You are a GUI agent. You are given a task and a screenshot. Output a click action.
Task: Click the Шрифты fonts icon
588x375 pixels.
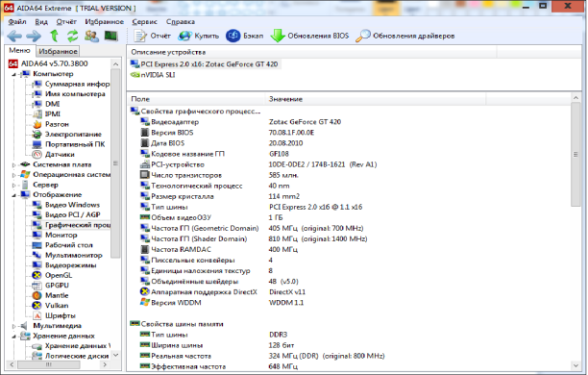pyautogui.click(x=37, y=315)
